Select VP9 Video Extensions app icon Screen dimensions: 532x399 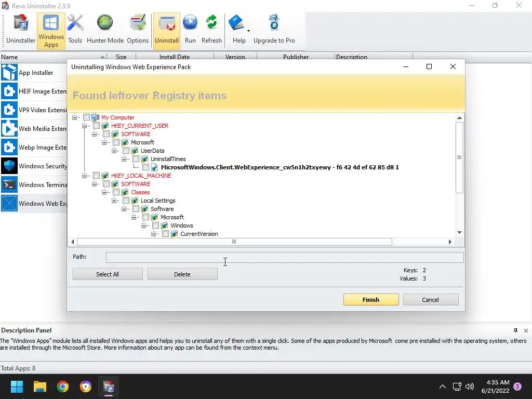tap(9, 110)
